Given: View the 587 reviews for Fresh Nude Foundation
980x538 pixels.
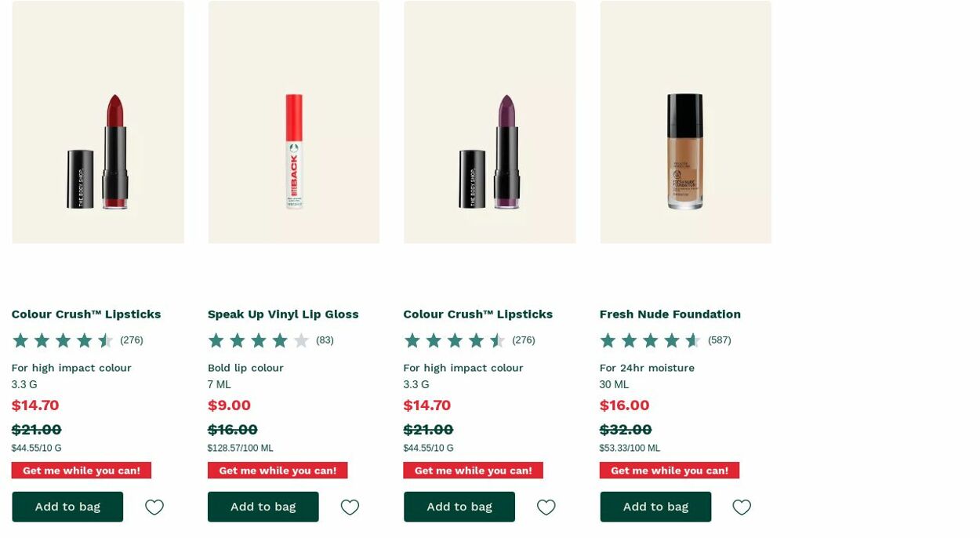Looking at the screenshot, I should tap(720, 340).
